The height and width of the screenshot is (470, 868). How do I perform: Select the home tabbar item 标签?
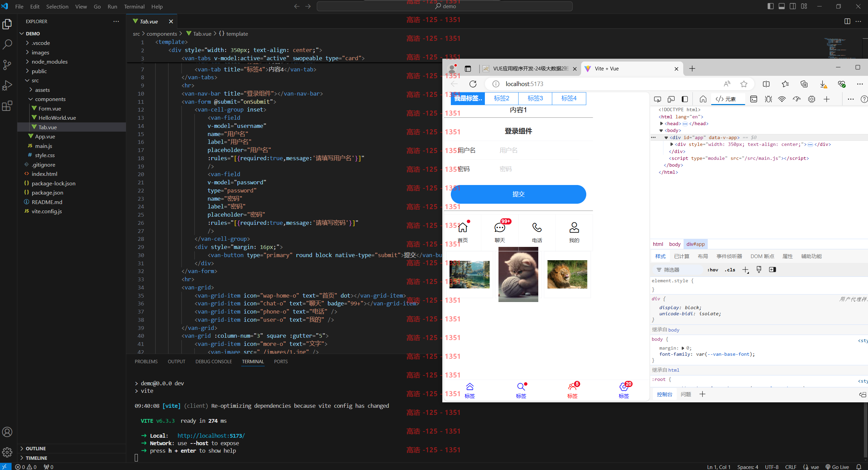[470, 390]
